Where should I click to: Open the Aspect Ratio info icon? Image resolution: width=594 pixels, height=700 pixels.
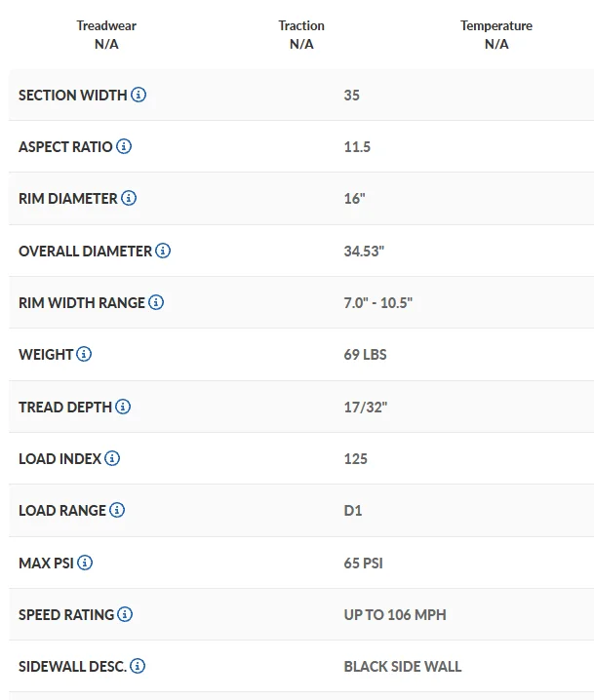[124, 147]
